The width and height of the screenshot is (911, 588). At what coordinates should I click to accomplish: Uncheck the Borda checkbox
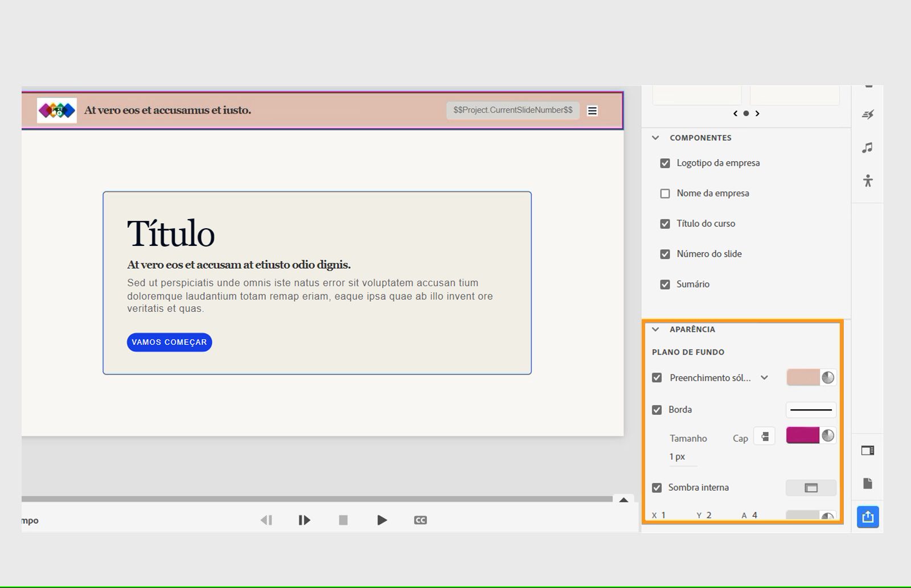[657, 410]
